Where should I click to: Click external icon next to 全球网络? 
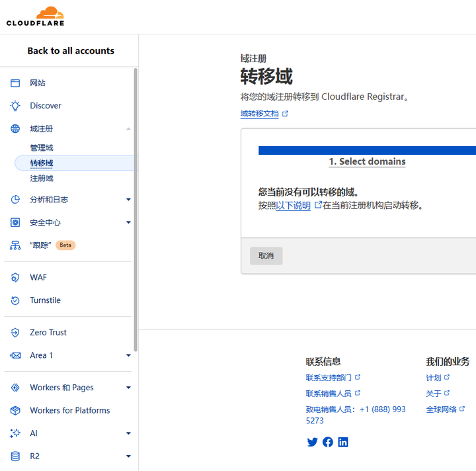(x=462, y=408)
